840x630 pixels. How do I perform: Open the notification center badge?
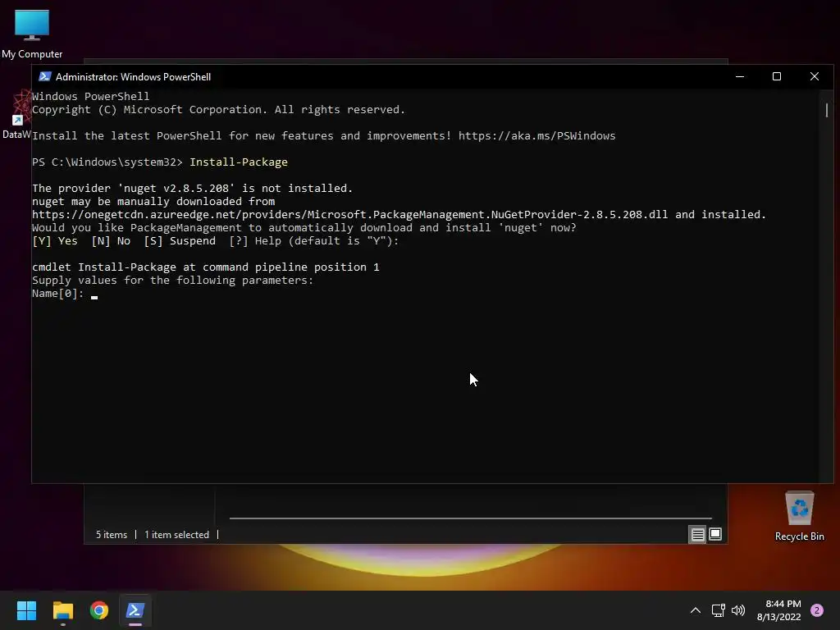pos(817,610)
